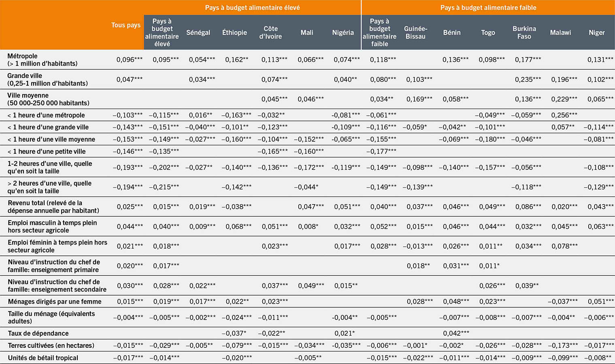The width and height of the screenshot is (615, 364).
Task: Select the Tous pays column header
Action: coord(126,25)
